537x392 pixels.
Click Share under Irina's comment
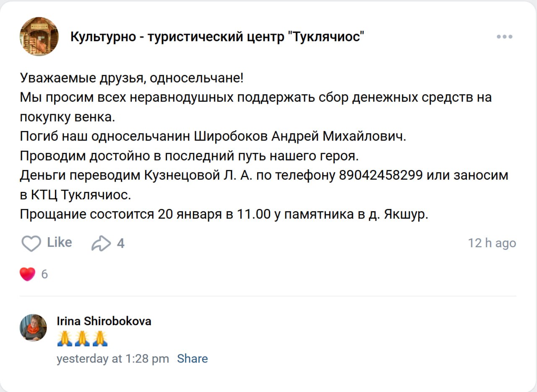(x=192, y=359)
